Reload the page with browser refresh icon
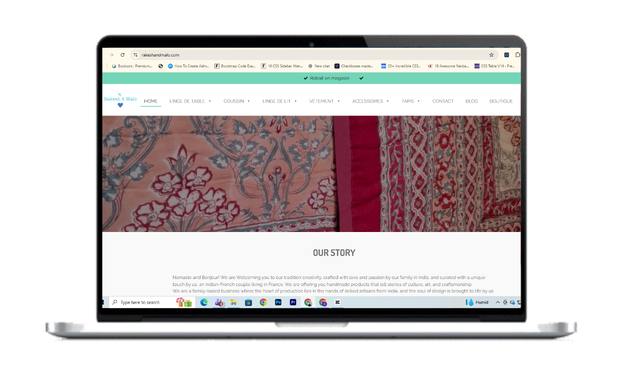The width and height of the screenshot is (622, 380). [x=123, y=55]
